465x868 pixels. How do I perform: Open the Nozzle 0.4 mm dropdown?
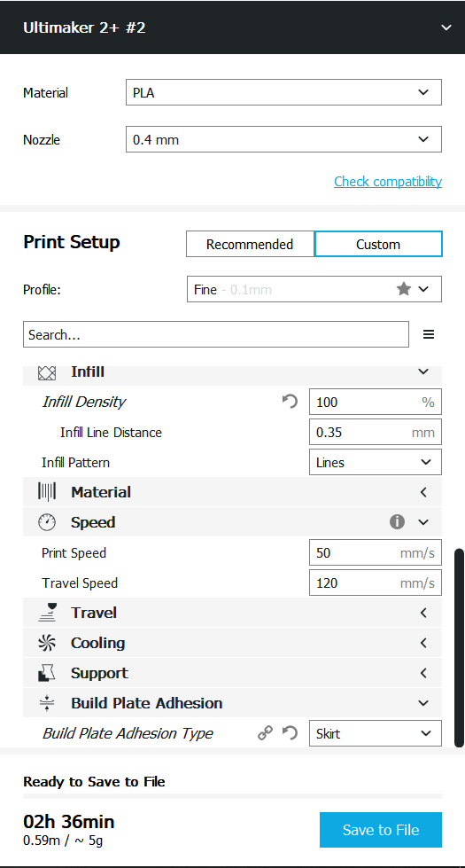pyautogui.click(x=283, y=139)
